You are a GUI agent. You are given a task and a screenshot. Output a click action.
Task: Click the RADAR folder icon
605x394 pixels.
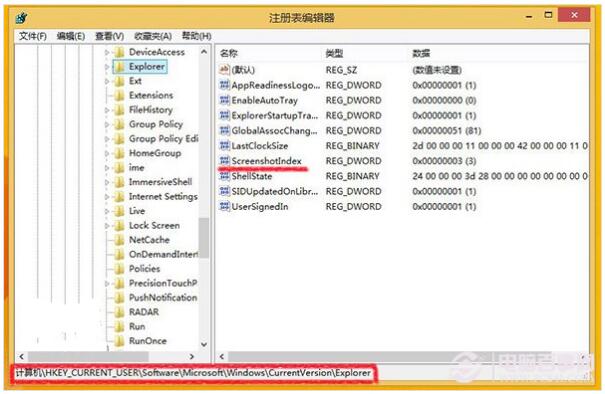point(120,312)
